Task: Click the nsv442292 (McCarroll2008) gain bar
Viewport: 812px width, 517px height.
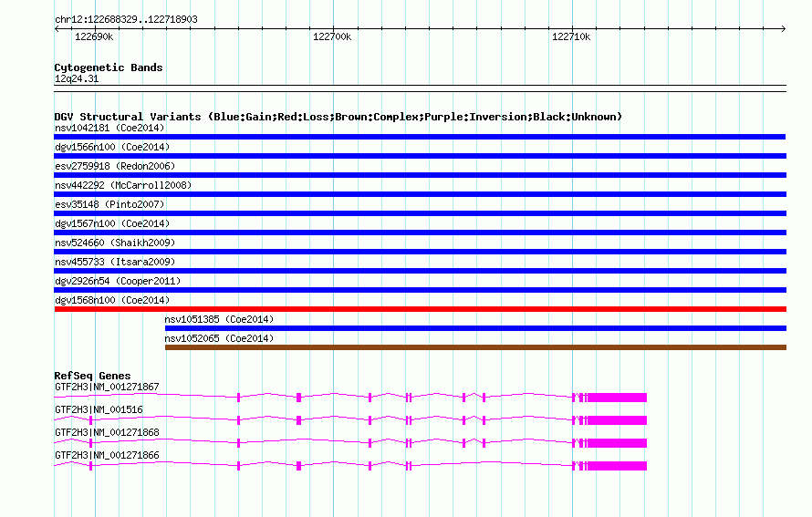Action: click(420, 194)
